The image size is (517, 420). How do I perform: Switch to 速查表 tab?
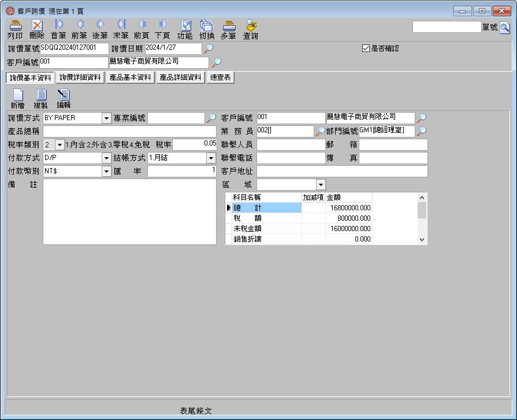[x=220, y=77]
